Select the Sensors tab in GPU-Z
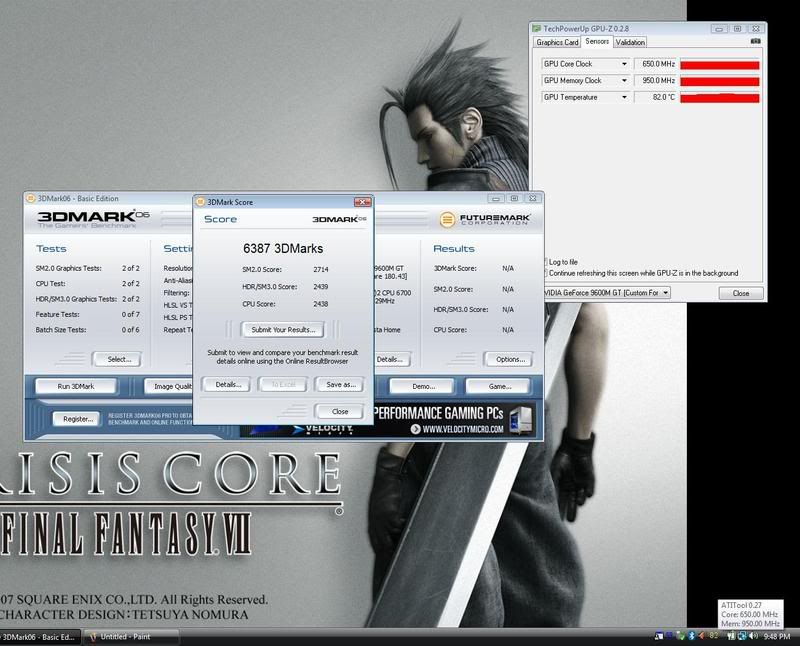Image resolution: width=800 pixels, height=646 pixels. click(597, 41)
